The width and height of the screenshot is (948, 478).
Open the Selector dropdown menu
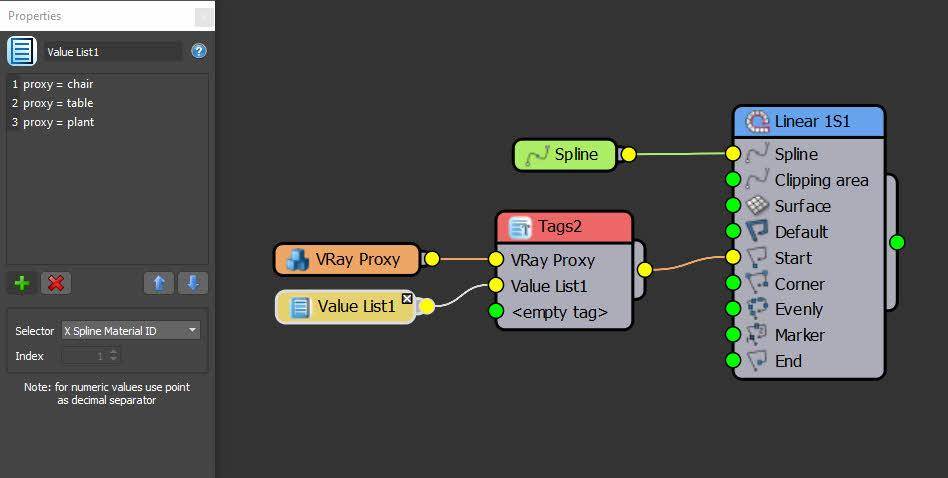coord(130,330)
